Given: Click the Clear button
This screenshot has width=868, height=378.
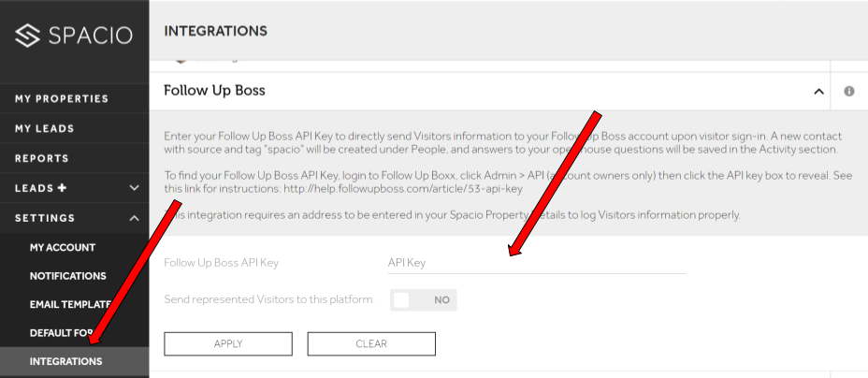Looking at the screenshot, I should [x=371, y=343].
